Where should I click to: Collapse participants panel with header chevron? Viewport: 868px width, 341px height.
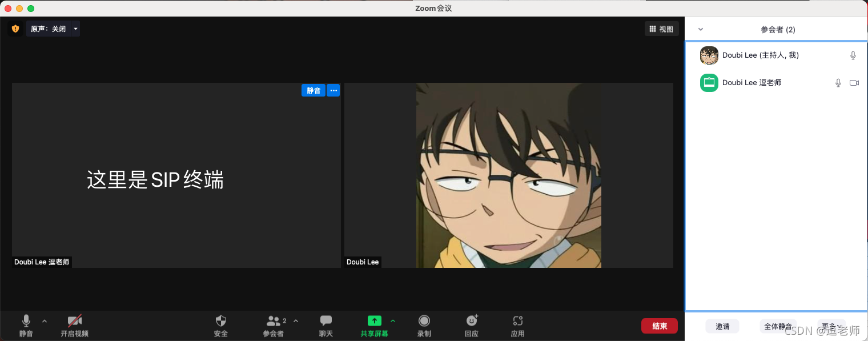(701, 30)
